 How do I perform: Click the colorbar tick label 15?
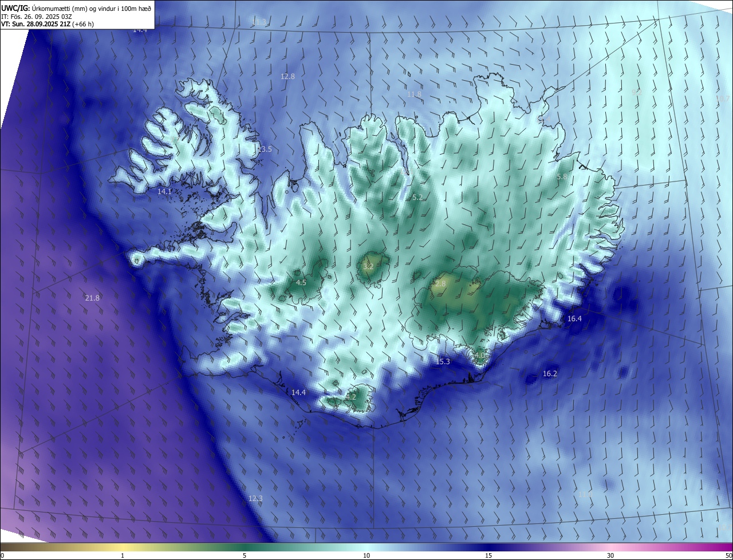[488, 555]
